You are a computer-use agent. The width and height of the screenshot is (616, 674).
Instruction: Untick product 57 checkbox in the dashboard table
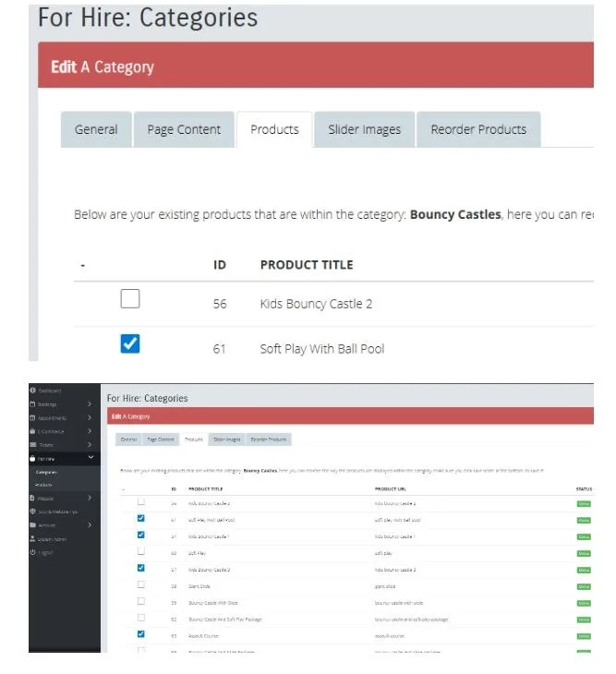(x=141, y=568)
